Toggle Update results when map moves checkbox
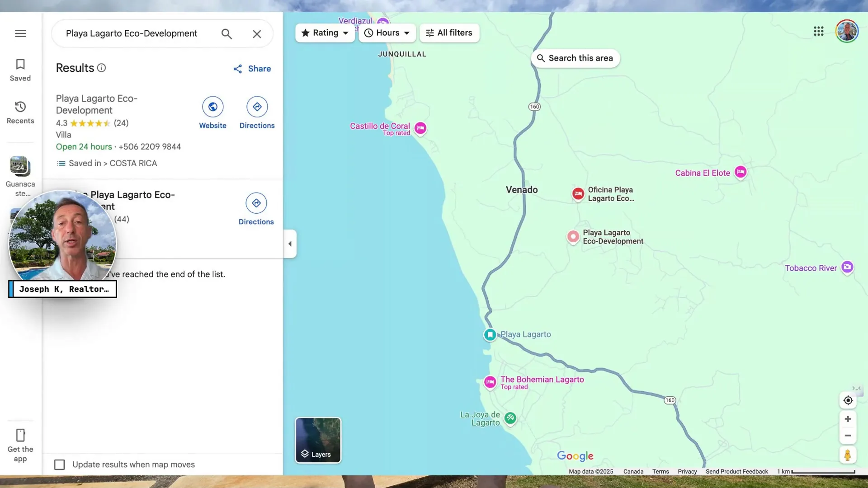 (60, 465)
